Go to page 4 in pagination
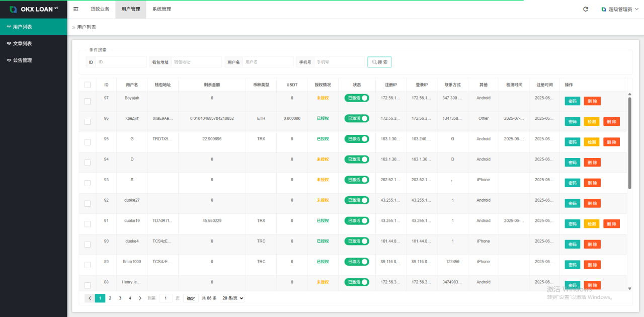644x317 pixels. pyautogui.click(x=130, y=298)
